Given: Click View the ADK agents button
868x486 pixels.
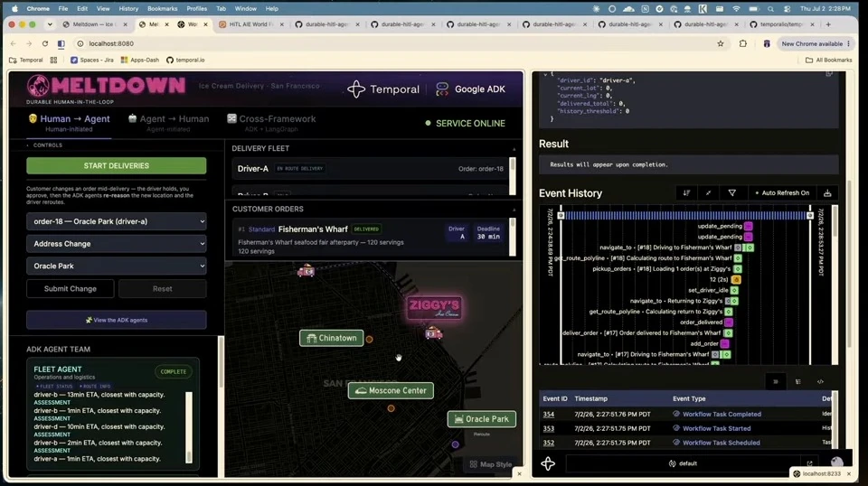Looking at the screenshot, I should click(x=117, y=320).
